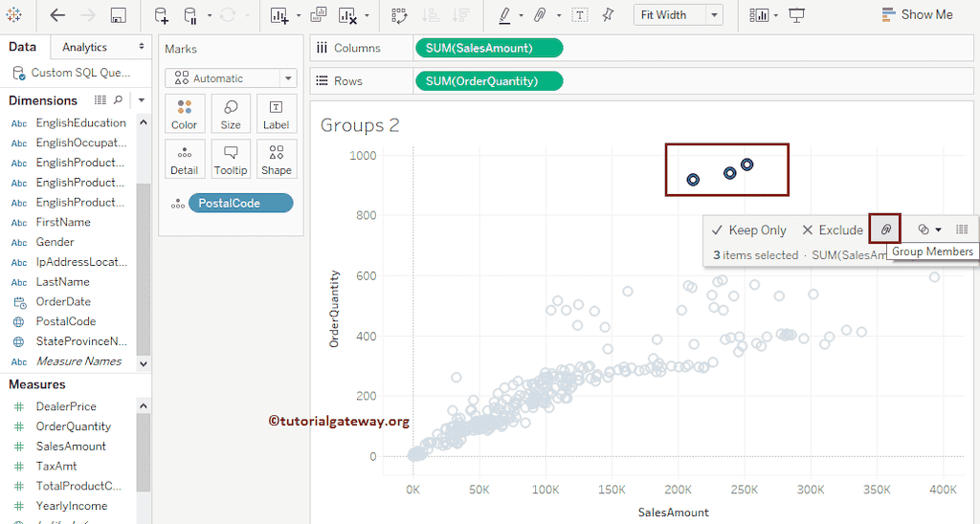
Task: Click view data icon in tooltip
Action: point(962,229)
